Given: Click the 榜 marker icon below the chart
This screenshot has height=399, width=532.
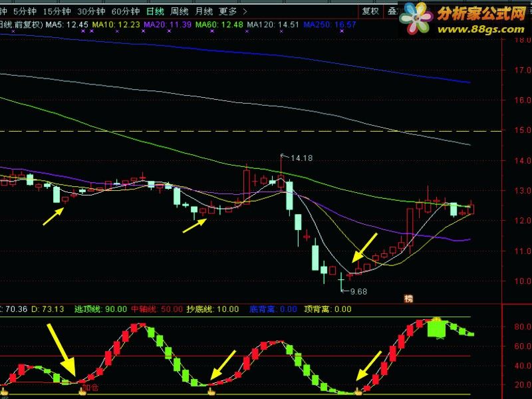Looking at the screenshot, I should click(x=408, y=299).
